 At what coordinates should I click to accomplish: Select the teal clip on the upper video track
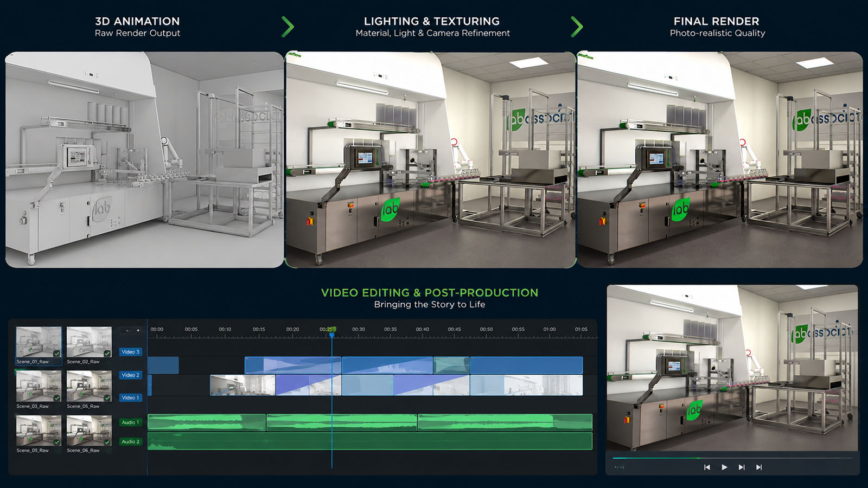click(451, 365)
